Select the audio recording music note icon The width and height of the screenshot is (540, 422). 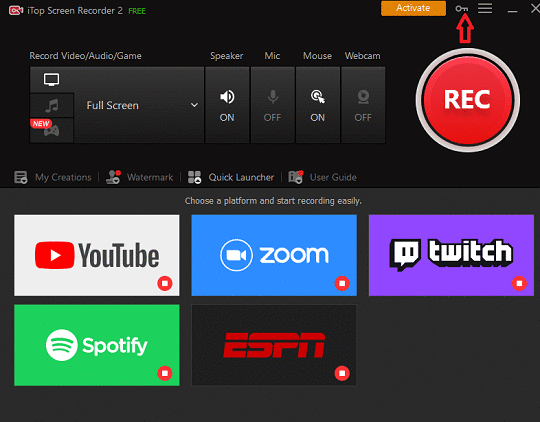coord(52,105)
